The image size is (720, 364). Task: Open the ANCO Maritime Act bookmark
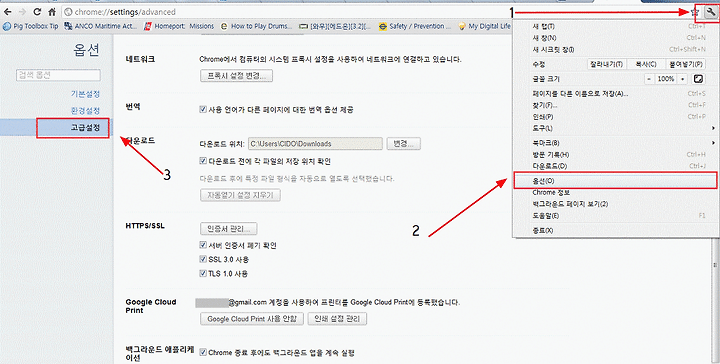(x=101, y=26)
